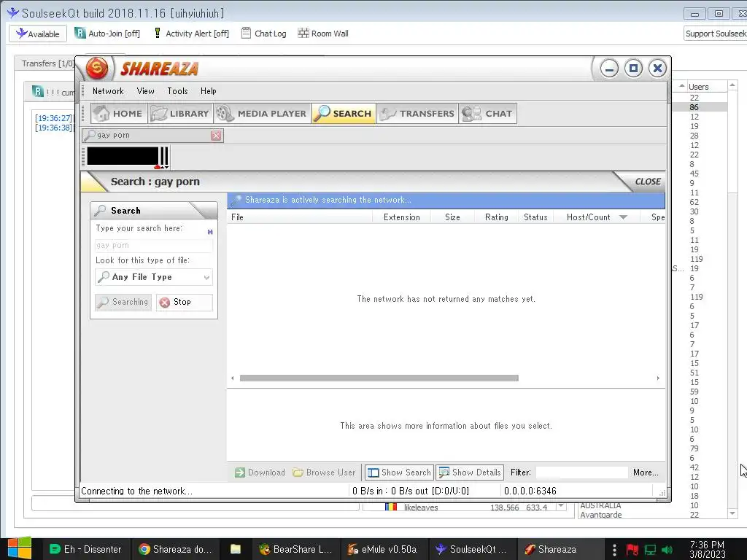Click the results horizontal scrollbar thumb
Viewport: 747px width, 560px height.
tap(379, 378)
